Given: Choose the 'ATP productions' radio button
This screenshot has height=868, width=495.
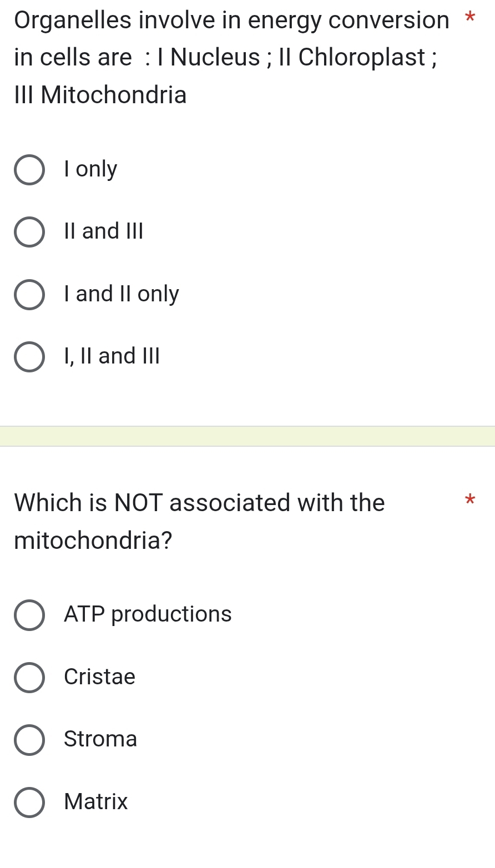Looking at the screenshot, I should [29, 615].
